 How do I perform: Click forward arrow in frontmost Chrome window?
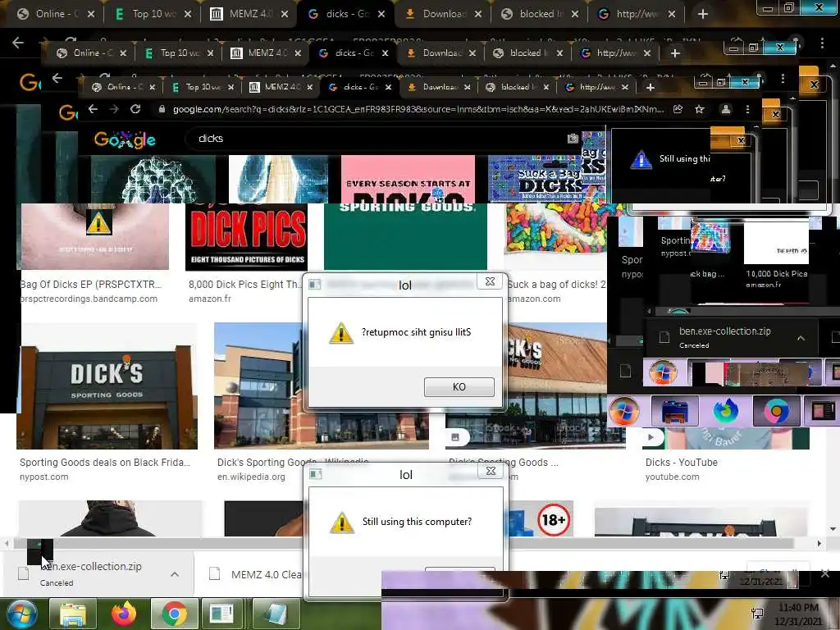click(x=113, y=109)
